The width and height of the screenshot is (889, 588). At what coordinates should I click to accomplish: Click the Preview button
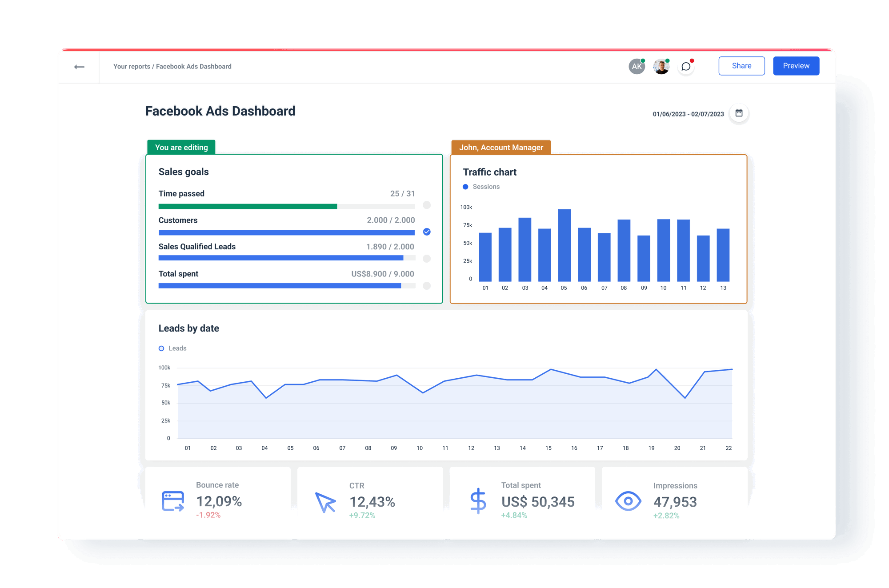click(796, 65)
